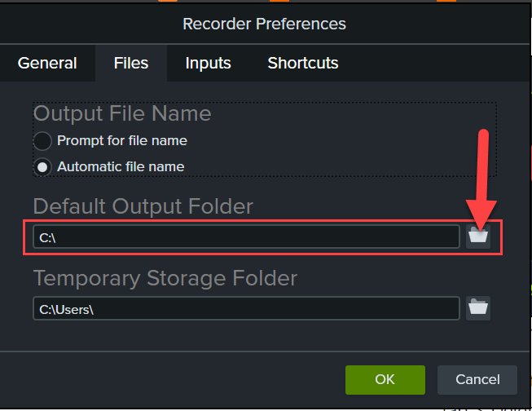Image resolution: width=532 pixels, height=411 pixels.
Task: Click the "Prompt for file name" label text
Action: [x=122, y=140]
